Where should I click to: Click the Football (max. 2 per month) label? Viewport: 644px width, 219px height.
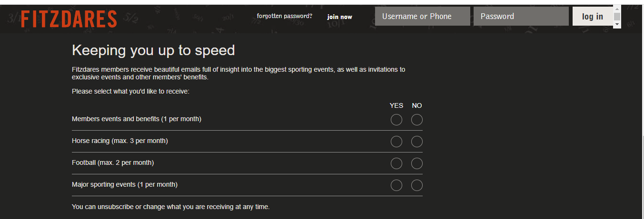(x=113, y=162)
